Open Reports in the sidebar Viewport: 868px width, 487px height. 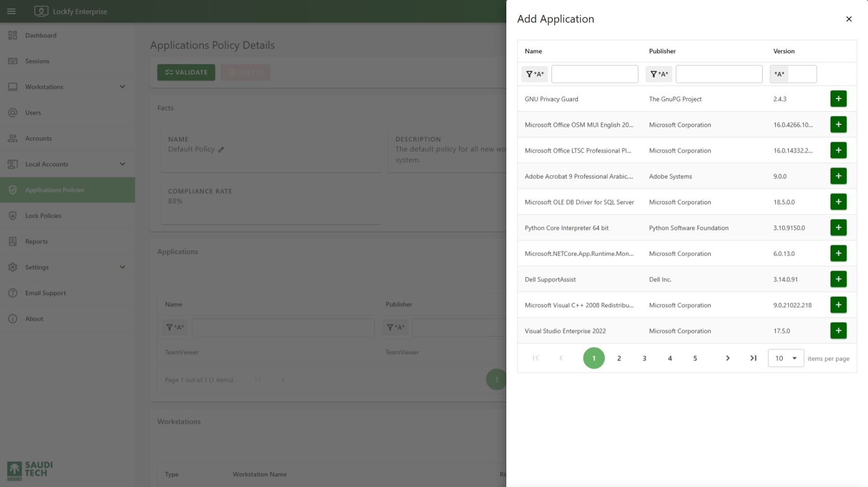tap(67, 241)
